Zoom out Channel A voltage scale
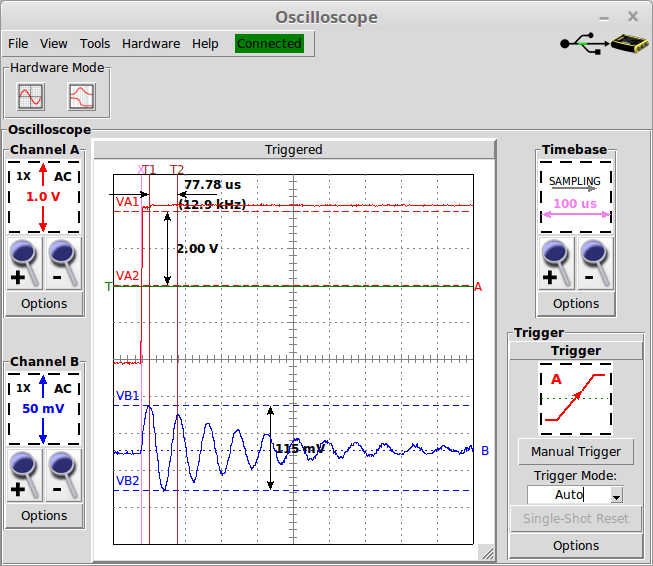Viewport: 653px width, 566px height. pos(64,264)
